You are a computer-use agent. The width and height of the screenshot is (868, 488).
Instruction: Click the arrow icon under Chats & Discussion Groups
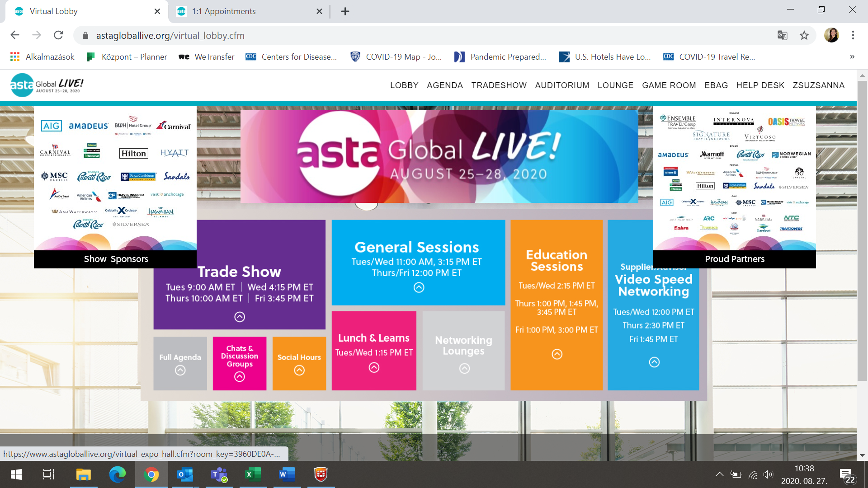pyautogui.click(x=240, y=377)
